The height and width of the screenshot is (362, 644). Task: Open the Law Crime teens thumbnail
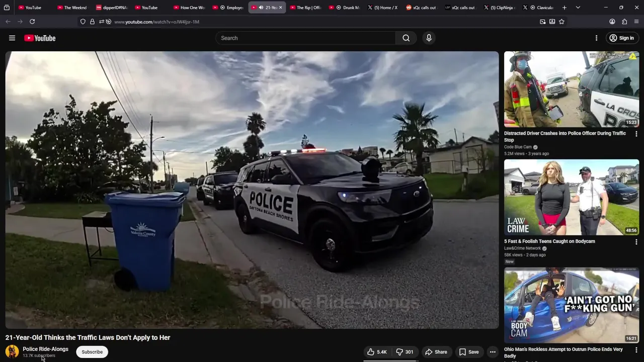tap(572, 197)
